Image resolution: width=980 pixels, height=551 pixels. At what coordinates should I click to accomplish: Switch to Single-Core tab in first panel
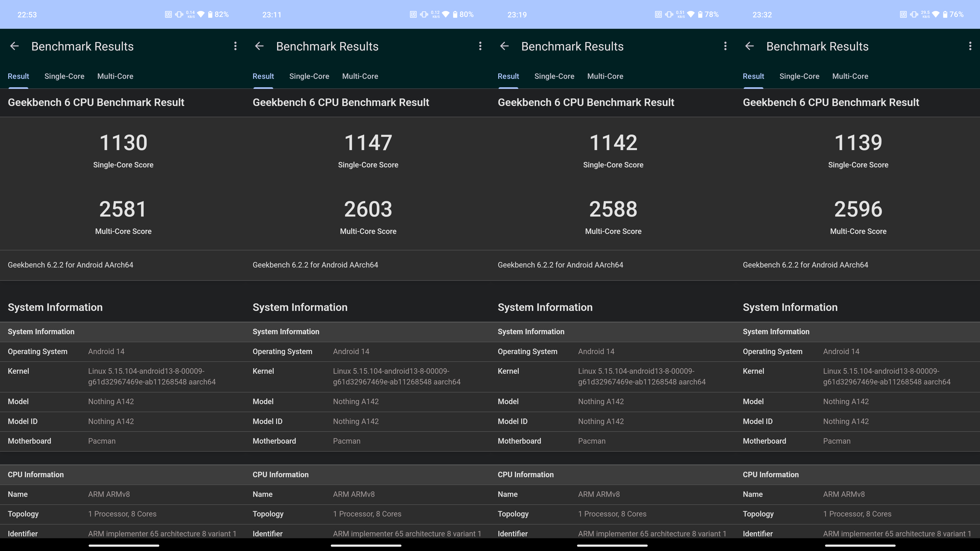click(x=64, y=76)
